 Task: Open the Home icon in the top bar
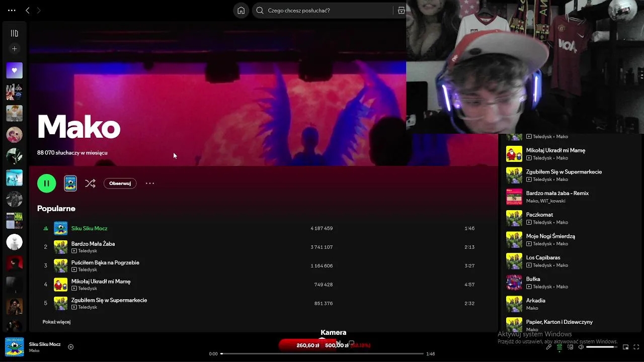tap(241, 10)
